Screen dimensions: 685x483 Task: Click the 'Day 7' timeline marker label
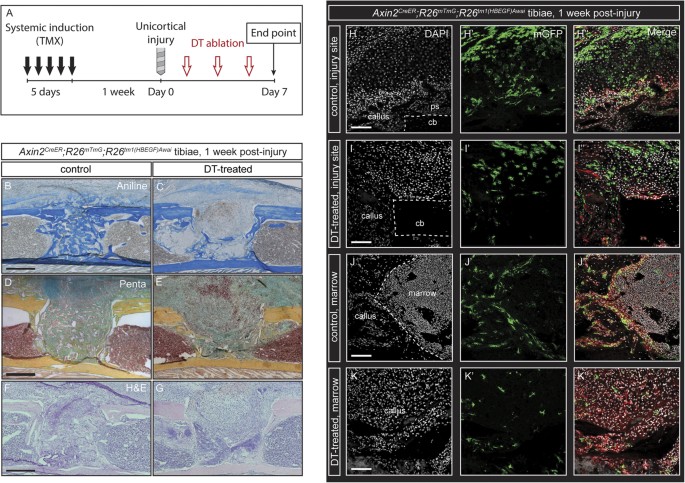[274, 92]
